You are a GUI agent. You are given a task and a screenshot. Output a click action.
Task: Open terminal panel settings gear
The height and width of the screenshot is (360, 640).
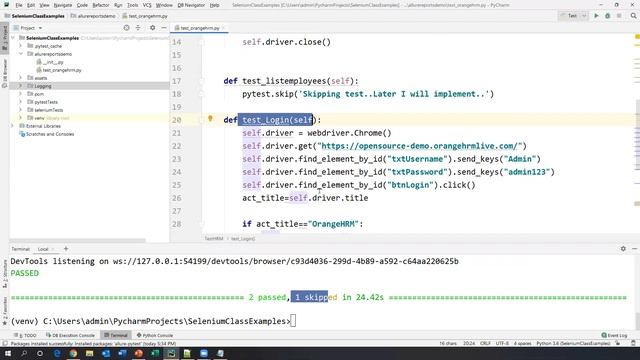[623, 249]
